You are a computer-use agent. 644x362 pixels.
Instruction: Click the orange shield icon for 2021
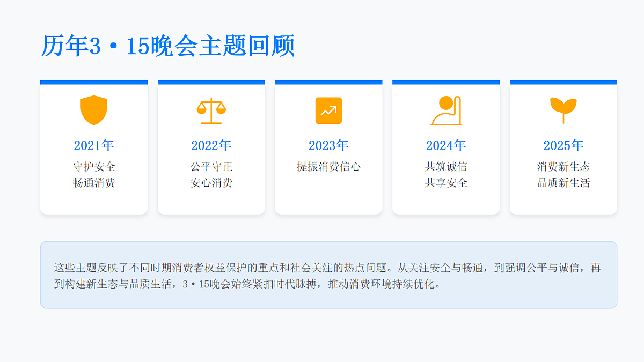pos(94,110)
